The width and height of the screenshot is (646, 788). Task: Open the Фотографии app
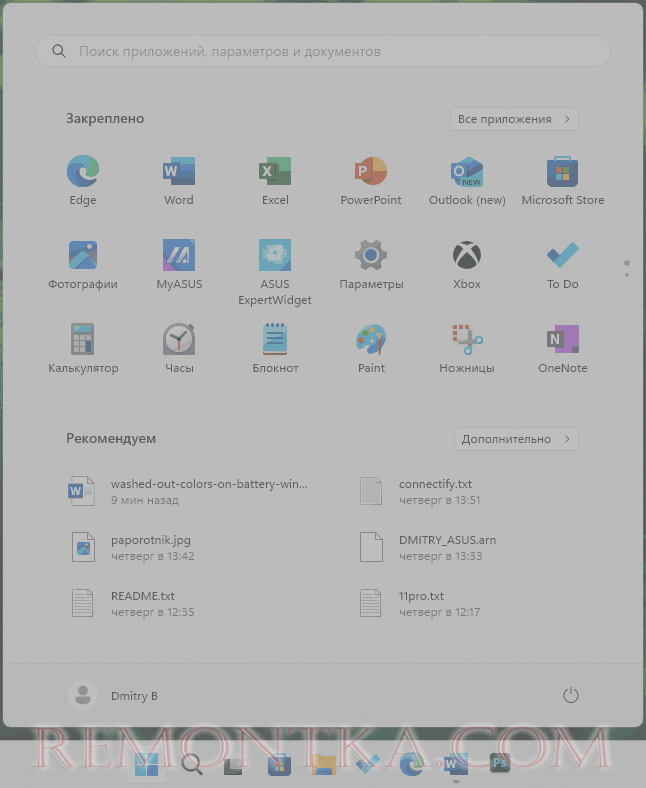coord(83,265)
